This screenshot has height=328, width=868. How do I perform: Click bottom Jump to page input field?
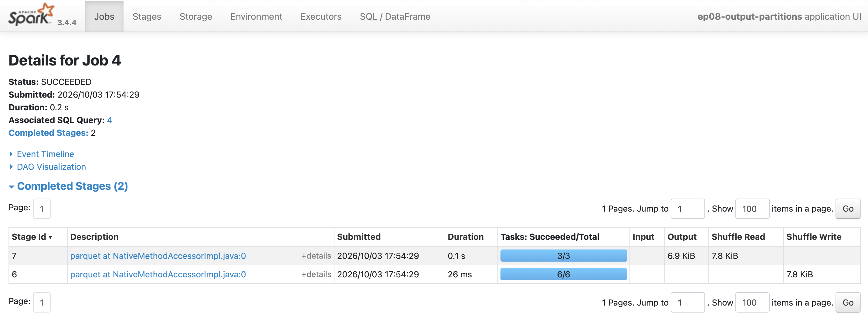point(687,303)
